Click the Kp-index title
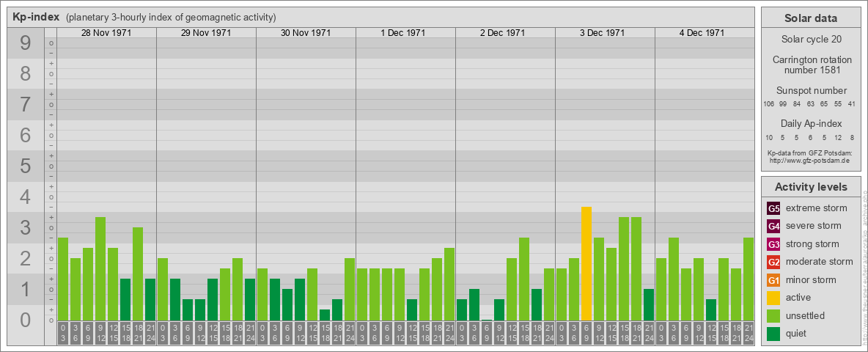This screenshot has height=352, width=868. point(36,17)
